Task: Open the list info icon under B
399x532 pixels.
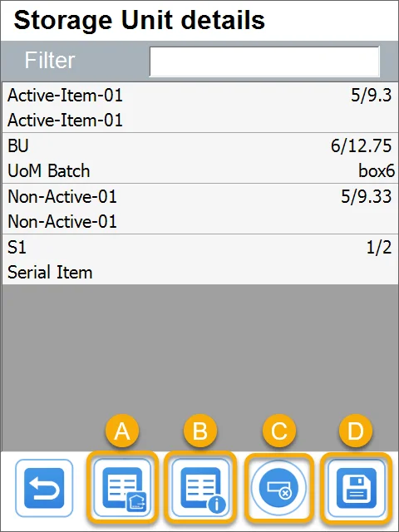Action: click(x=200, y=487)
